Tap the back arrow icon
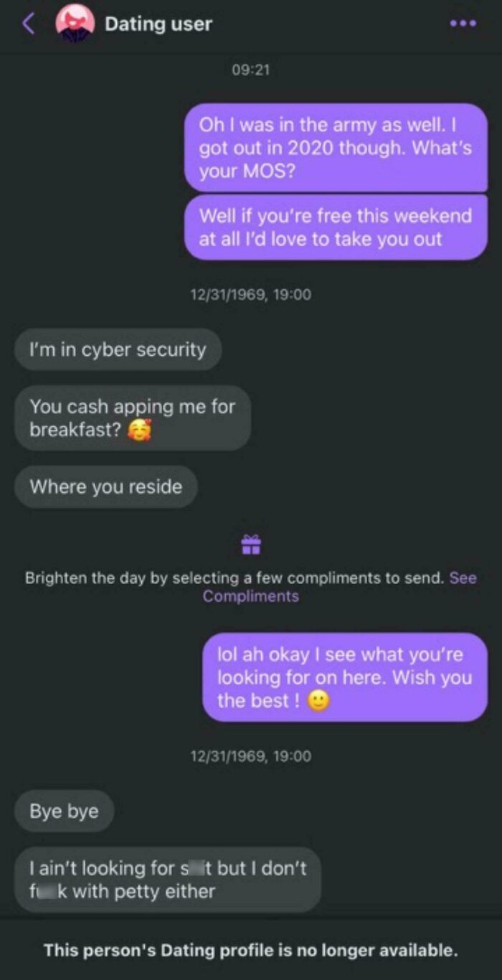This screenshot has width=502, height=980. tap(29, 24)
